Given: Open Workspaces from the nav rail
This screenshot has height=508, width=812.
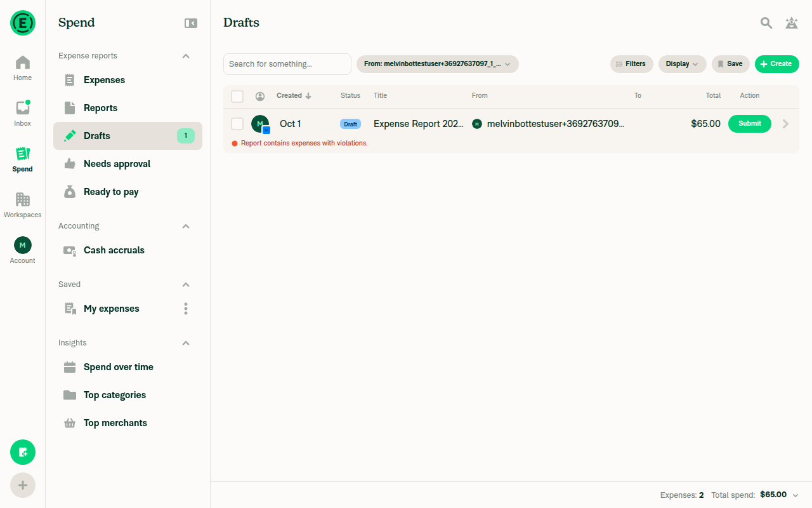Looking at the screenshot, I should tap(23, 206).
